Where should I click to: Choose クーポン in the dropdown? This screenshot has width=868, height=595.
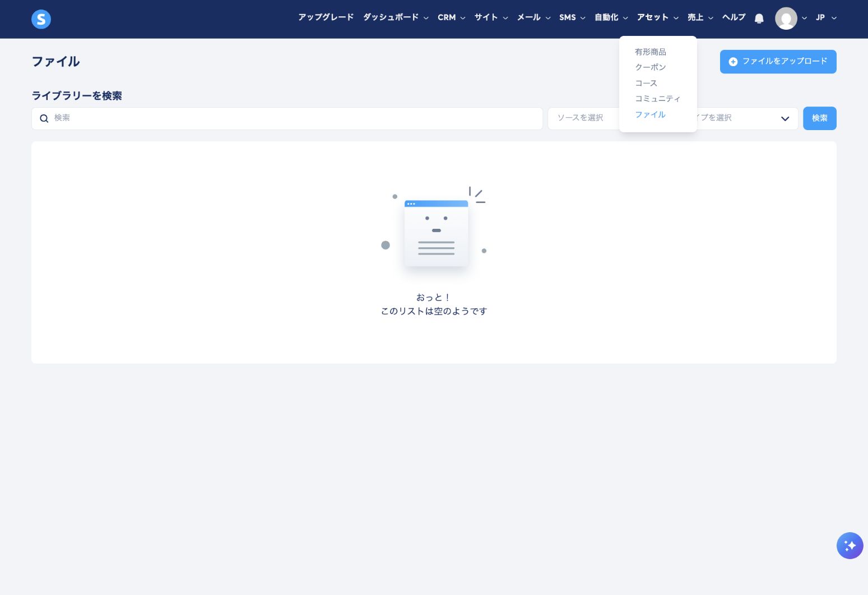[651, 67]
